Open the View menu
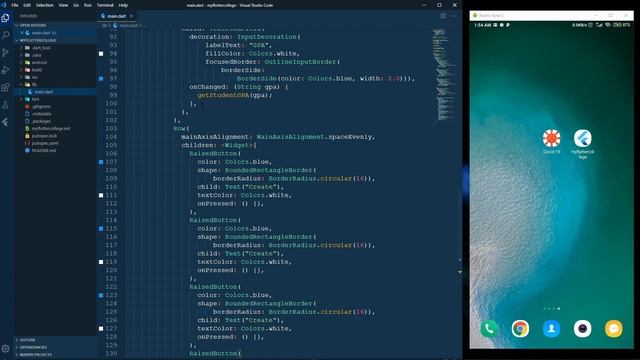 [63, 5]
